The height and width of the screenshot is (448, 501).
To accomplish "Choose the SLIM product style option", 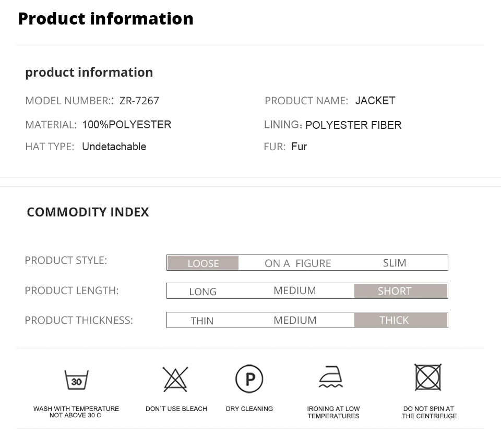I will click(394, 263).
